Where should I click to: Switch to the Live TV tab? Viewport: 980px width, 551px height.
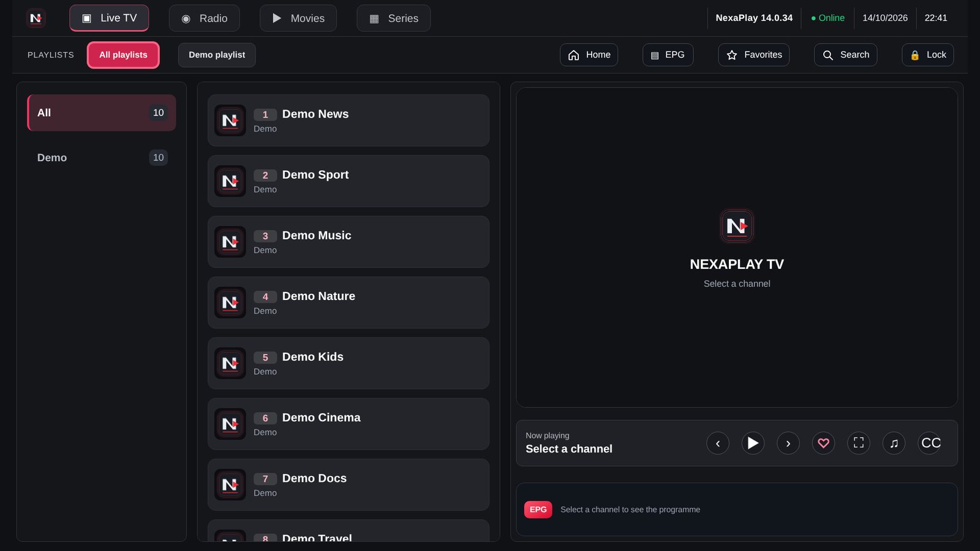(109, 18)
